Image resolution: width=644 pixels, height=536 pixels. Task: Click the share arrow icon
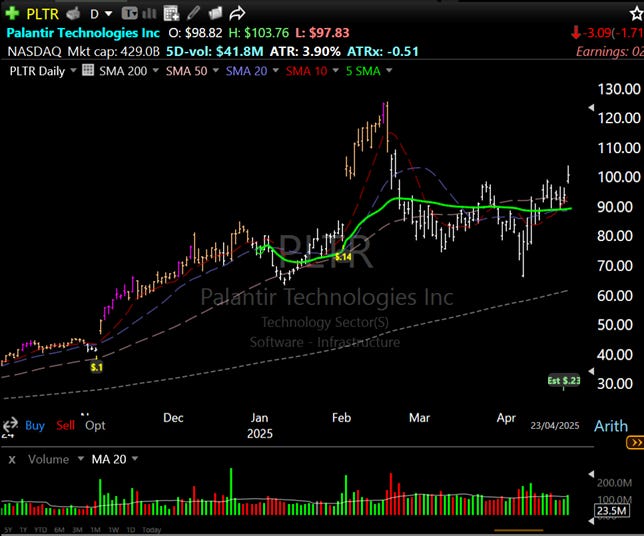[237, 14]
